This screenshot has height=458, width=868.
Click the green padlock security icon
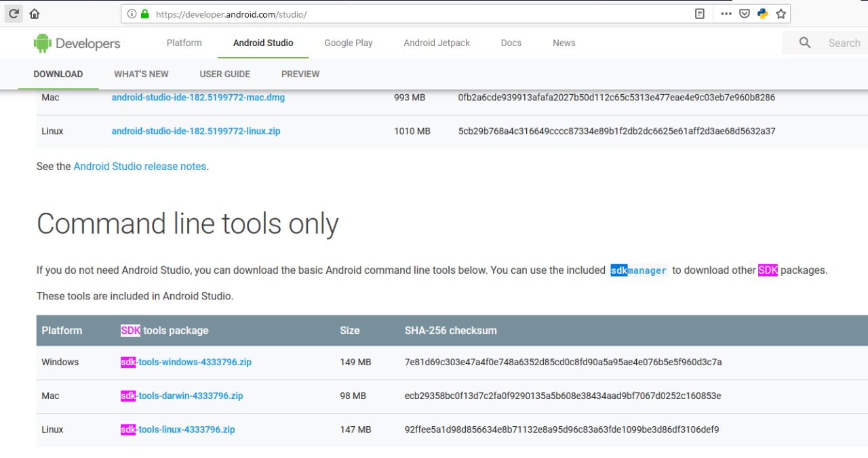[x=144, y=14]
